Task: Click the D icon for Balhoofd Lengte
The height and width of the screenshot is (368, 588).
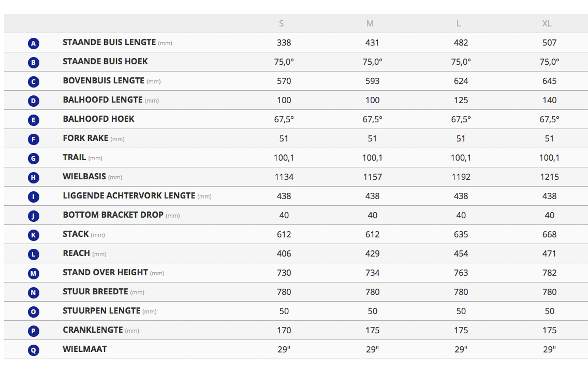Action: coord(33,101)
